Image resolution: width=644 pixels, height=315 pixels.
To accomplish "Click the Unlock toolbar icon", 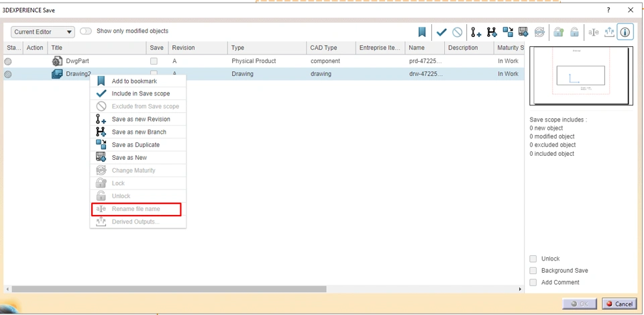I will (574, 32).
